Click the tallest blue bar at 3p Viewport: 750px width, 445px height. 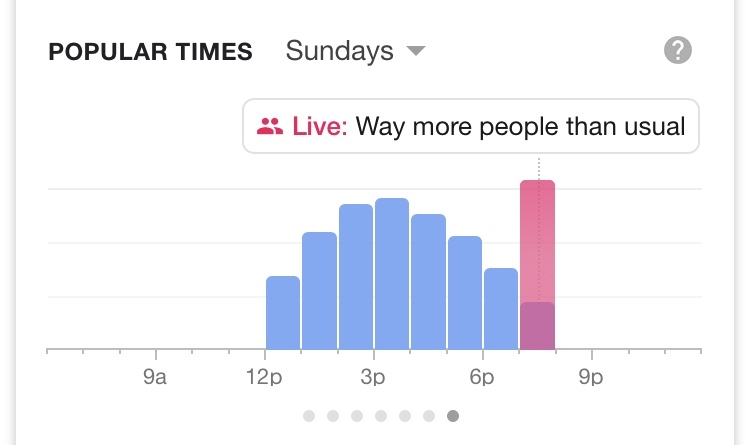(x=392, y=273)
